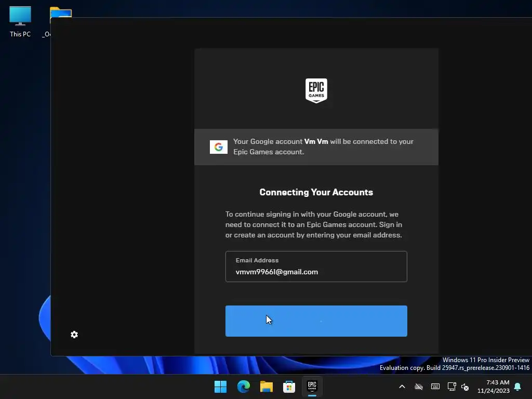532x399 pixels.
Task: Click the Connecting Your Accounts heading
Action: click(316, 192)
